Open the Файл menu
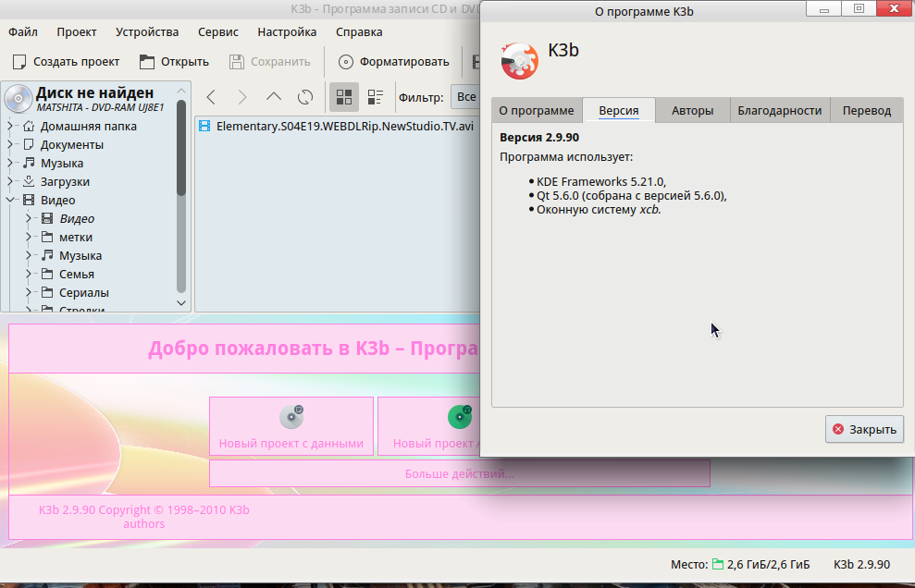The height and width of the screenshot is (588, 915). click(23, 32)
